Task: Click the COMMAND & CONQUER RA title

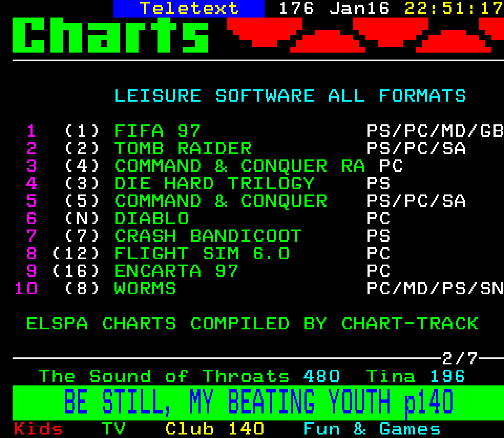Action: 240,166
